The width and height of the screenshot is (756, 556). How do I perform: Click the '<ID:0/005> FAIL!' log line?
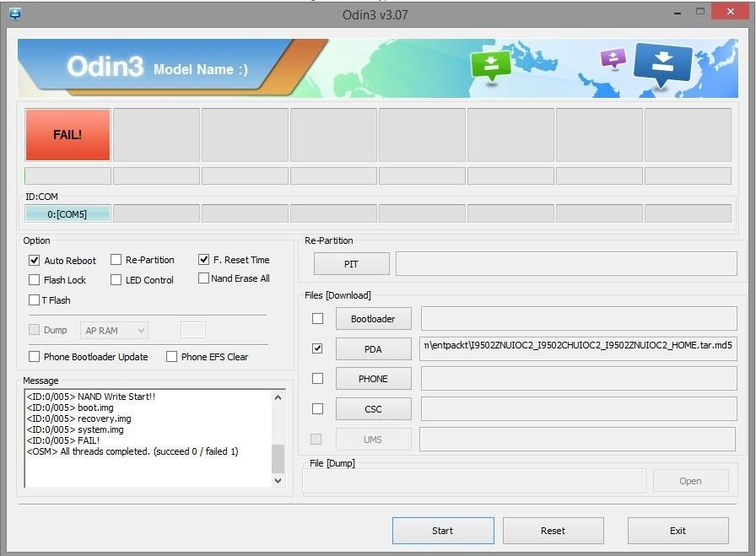[63, 440]
